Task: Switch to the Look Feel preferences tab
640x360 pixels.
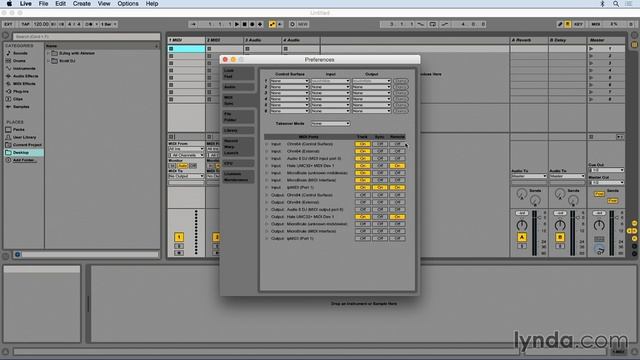Action: [x=238, y=73]
